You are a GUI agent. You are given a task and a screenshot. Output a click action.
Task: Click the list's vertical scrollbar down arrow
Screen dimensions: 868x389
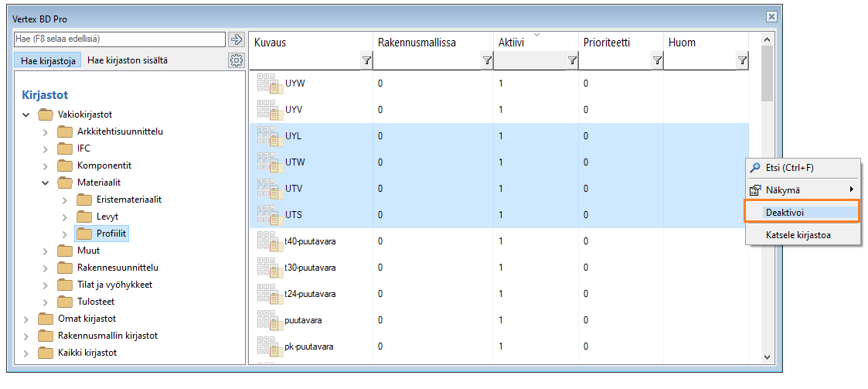(x=767, y=357)
